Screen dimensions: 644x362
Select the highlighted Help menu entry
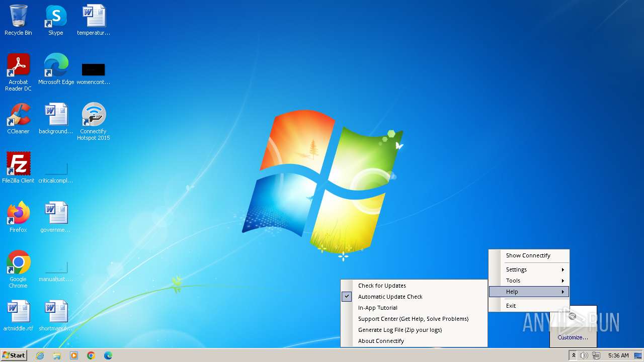click(x=529, y=292)
